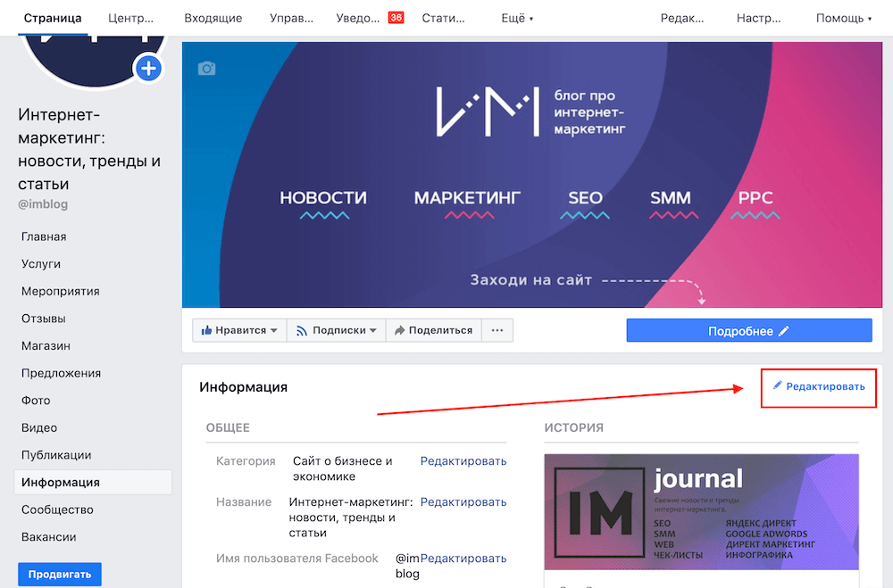Open Видео in the left sidebar

(x=39, y=428)
